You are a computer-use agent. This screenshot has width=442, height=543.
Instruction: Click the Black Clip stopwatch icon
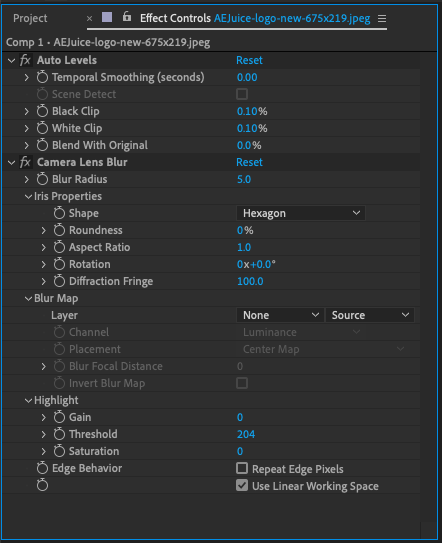pos(42,111)
